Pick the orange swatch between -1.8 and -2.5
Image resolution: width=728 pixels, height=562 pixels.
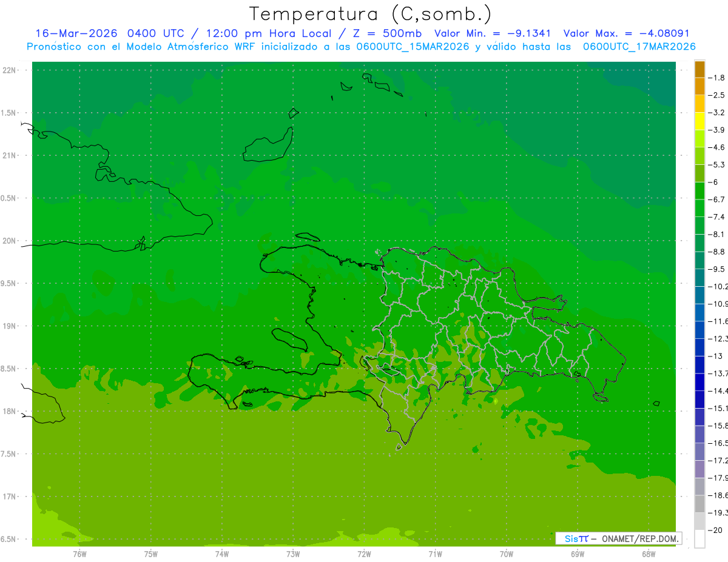(699, 87)
